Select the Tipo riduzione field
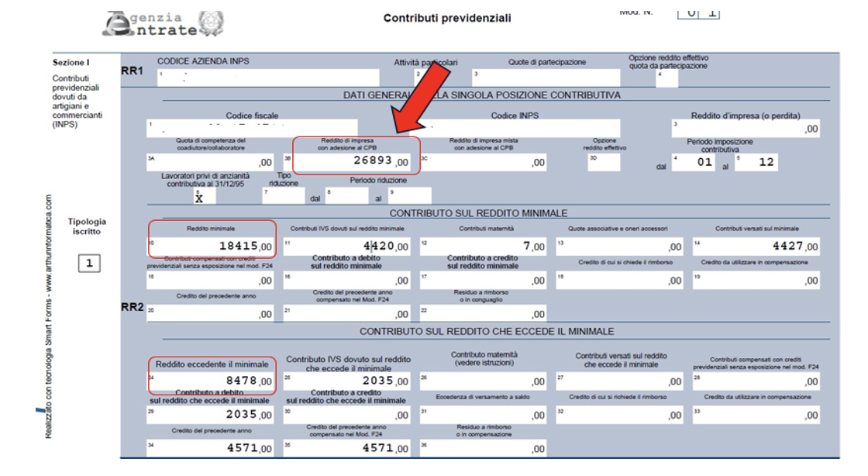Viewport: 868px width, 476px height. coord(284,197)
